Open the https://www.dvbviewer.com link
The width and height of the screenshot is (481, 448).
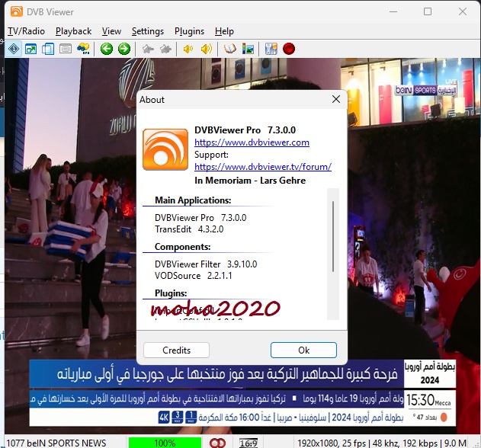(x=252, y=142)
